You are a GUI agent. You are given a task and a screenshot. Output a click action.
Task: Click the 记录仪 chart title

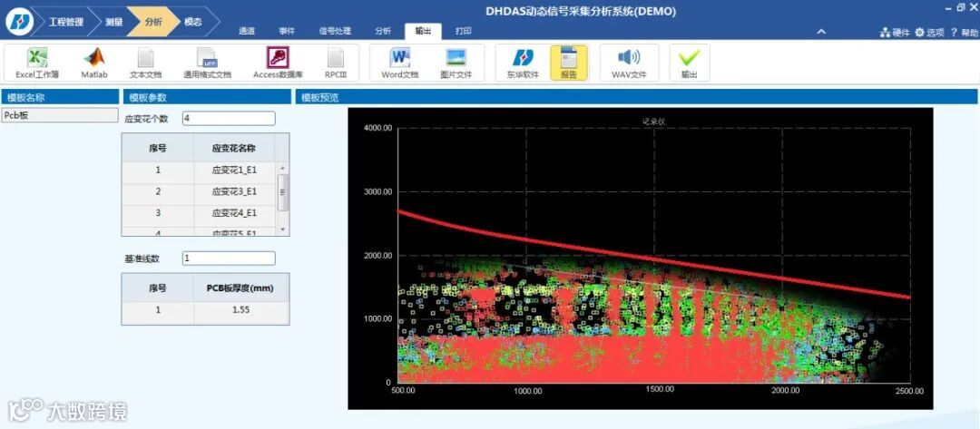click(654, 122)
